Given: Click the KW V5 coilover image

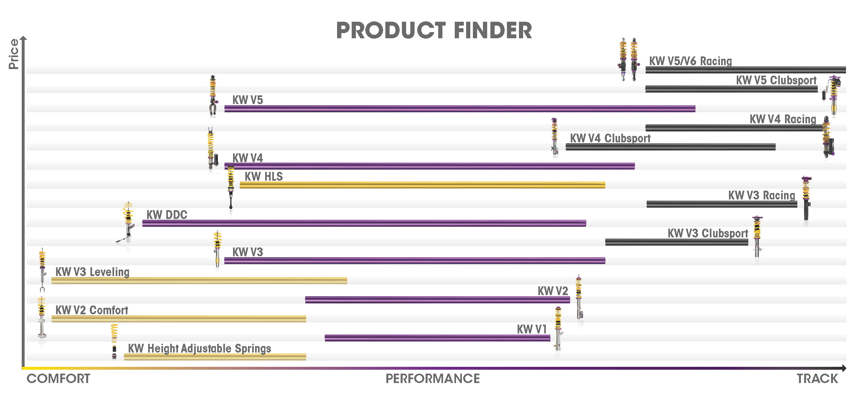Looking at the screenshot, I should [213, 96].
